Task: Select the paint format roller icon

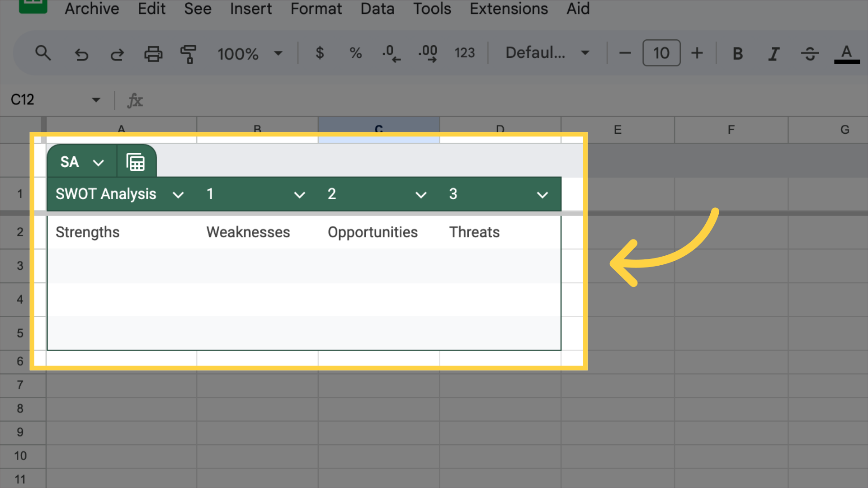Action: [188, 54]
